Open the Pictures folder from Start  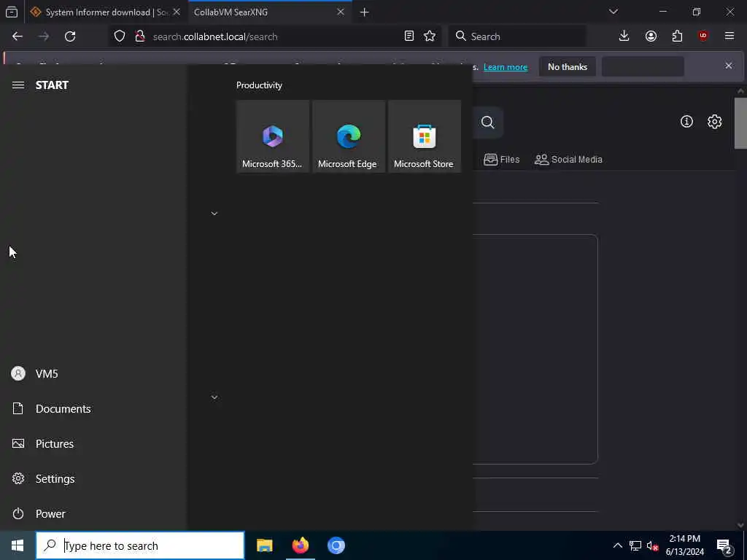point(93,444)
